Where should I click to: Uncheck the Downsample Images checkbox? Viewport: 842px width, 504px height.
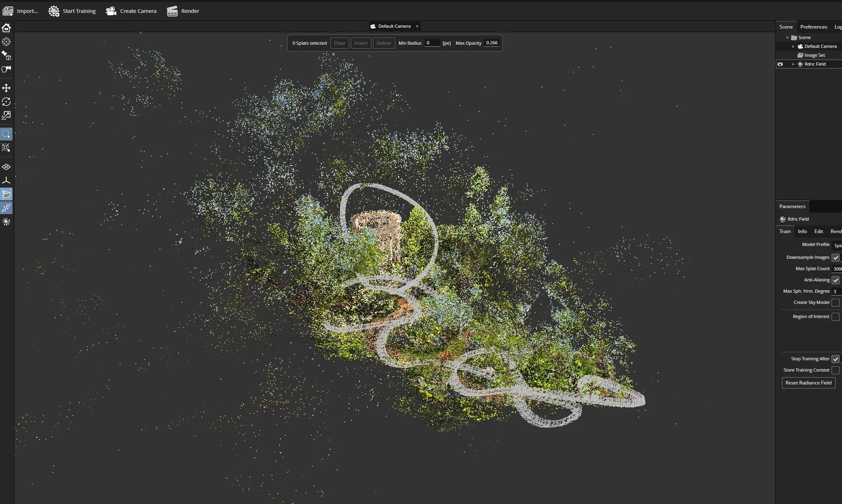click(x=836, y=258)
